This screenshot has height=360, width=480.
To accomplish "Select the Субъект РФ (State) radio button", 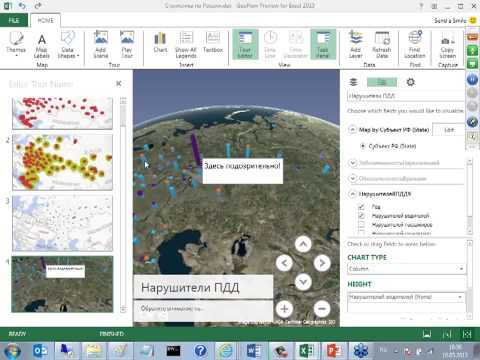I will click(x=363, y=146).
